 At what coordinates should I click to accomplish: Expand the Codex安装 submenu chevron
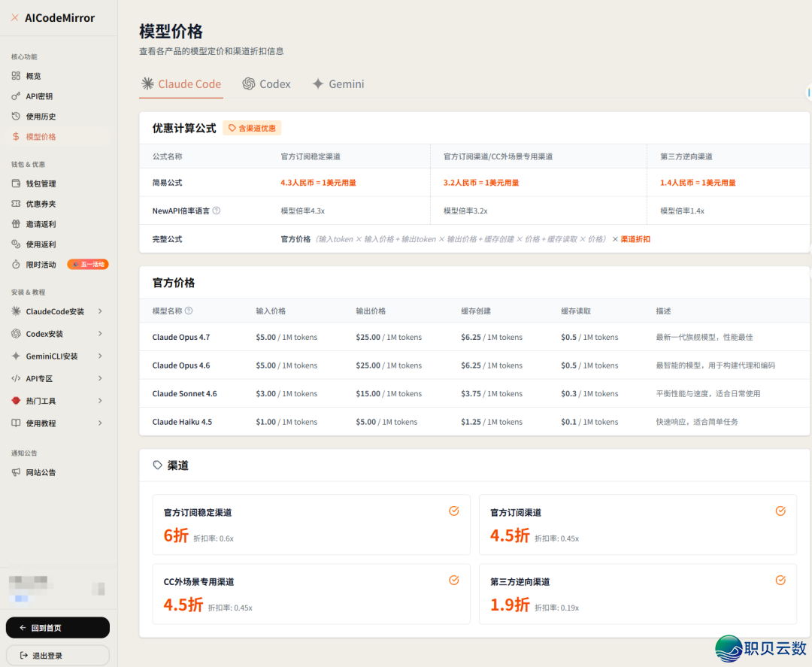100,334
